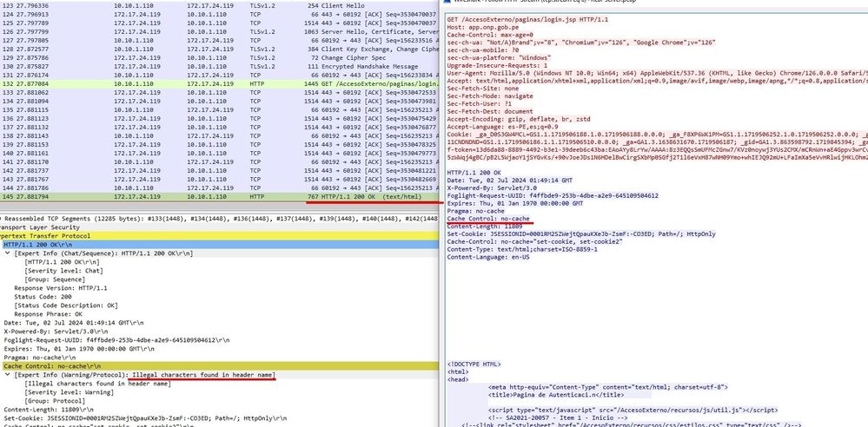This screenshot has width=868, height=427.
Task: Select the Reassembled TCP Segments (12285 bytes) row
Action: click(x=219, y=219)
